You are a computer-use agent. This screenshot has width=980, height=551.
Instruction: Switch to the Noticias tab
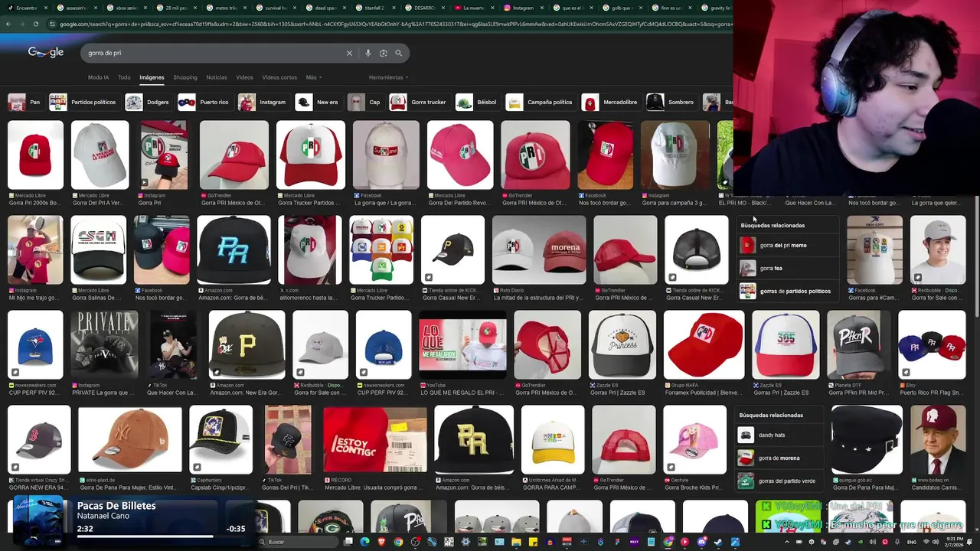pos(217,77)
